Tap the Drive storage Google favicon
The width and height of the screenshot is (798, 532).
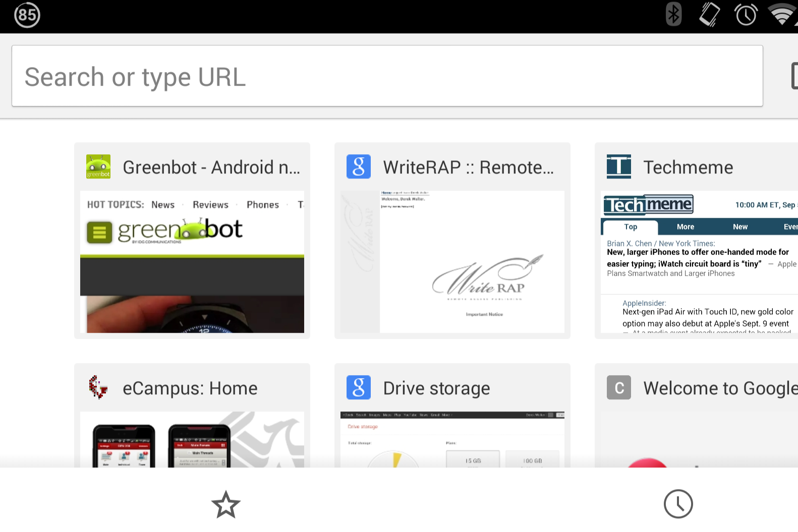[359, 387]
